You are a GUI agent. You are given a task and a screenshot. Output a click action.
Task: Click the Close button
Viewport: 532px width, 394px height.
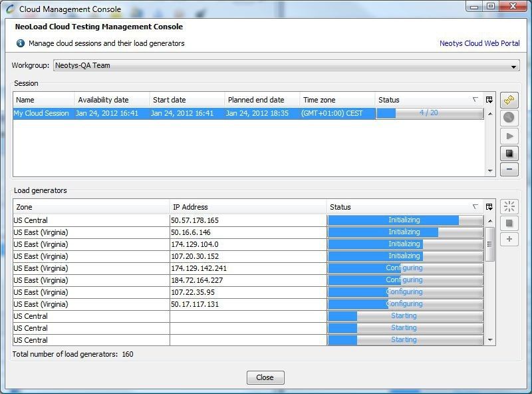265,377
